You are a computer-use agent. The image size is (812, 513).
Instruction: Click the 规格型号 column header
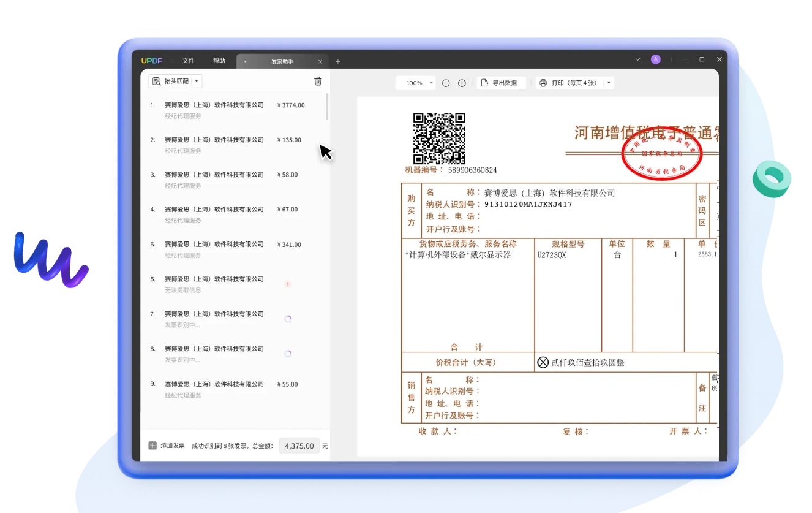point(568,244)
